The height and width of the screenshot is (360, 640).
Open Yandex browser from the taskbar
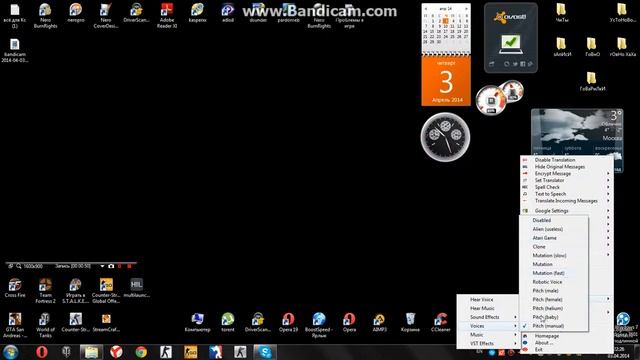[x=116, y=352]
